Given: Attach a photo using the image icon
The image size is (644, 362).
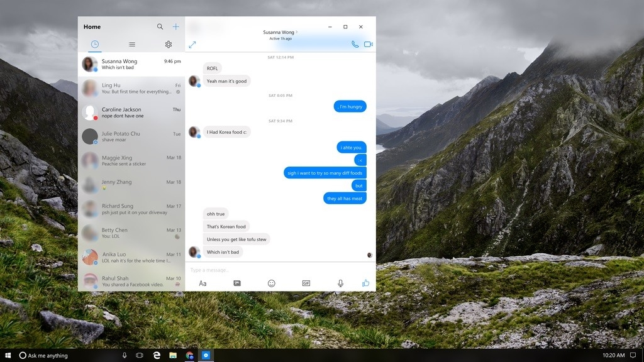Looking at the screenshot, I should click(237, 283).
